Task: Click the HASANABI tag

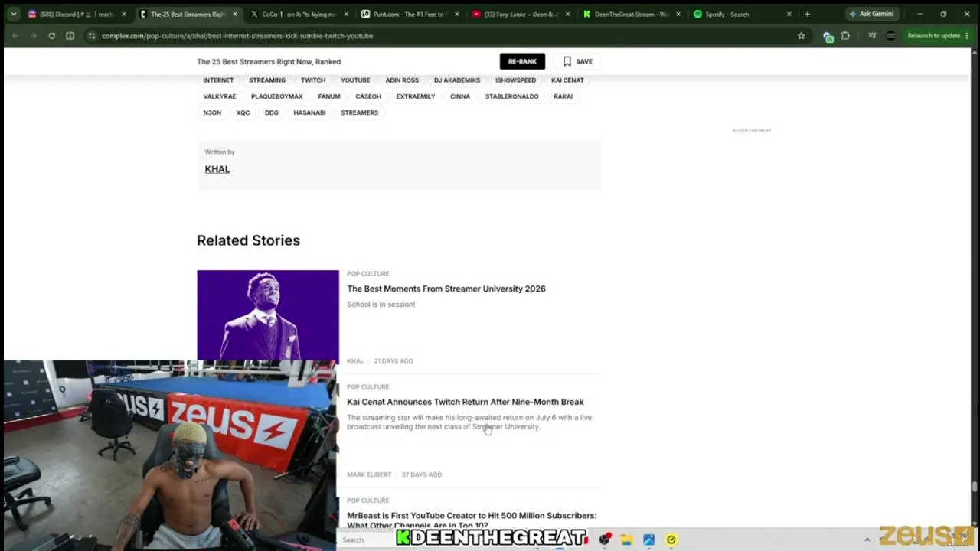Action: pos(309,112)
